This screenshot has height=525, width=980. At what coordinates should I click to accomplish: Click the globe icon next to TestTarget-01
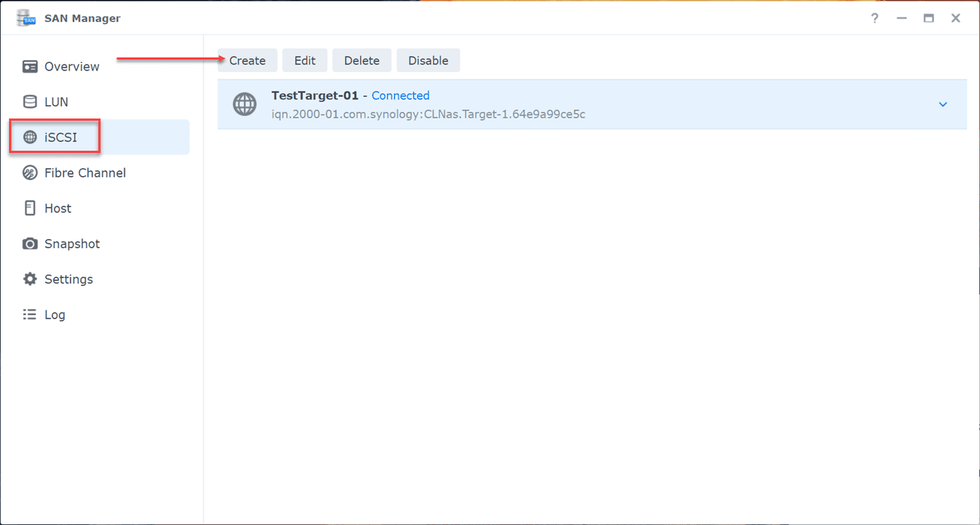pos(245,104)
